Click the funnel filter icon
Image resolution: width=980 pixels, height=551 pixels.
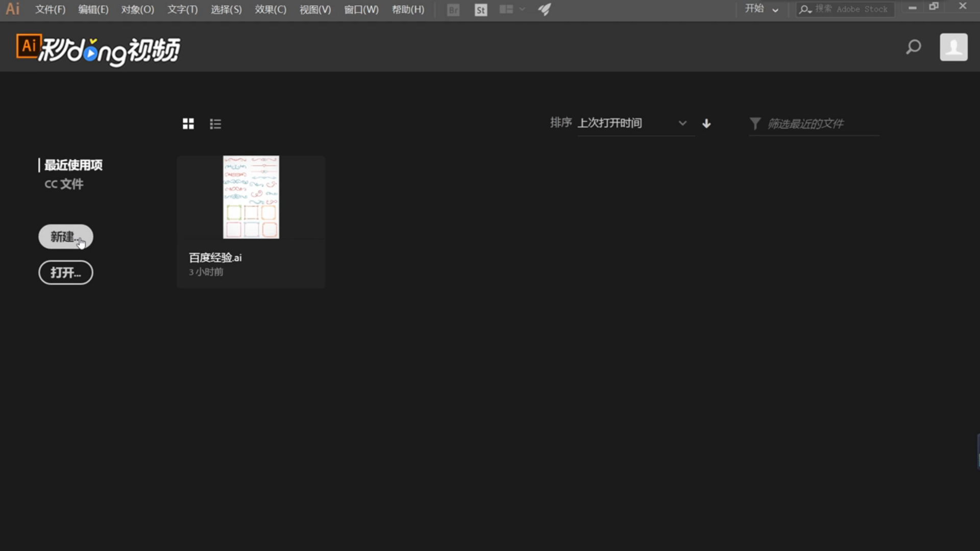755,123
